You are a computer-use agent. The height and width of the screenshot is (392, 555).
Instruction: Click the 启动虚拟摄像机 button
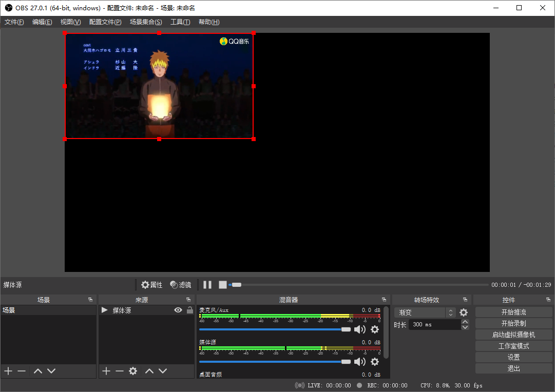(513, 335)
